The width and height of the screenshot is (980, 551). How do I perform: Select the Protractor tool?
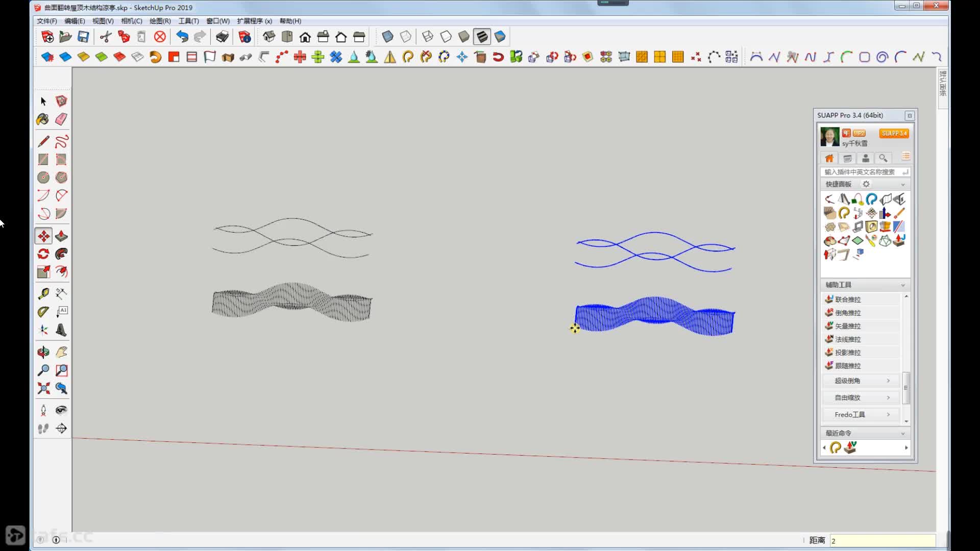click(43, 311)
